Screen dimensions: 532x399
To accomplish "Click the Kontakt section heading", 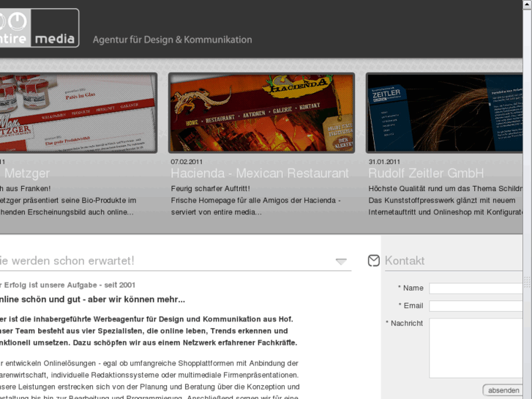I will pyautogui.click(x=405, y=261).
